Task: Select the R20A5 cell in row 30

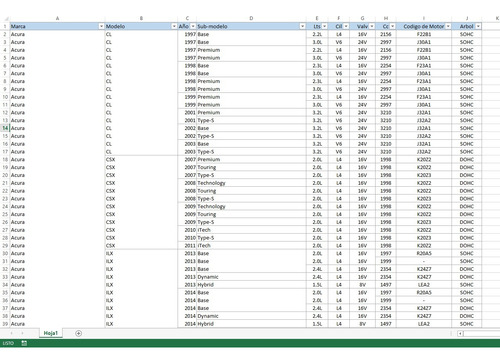Action: pyautogui.click(x=424, y=253)
